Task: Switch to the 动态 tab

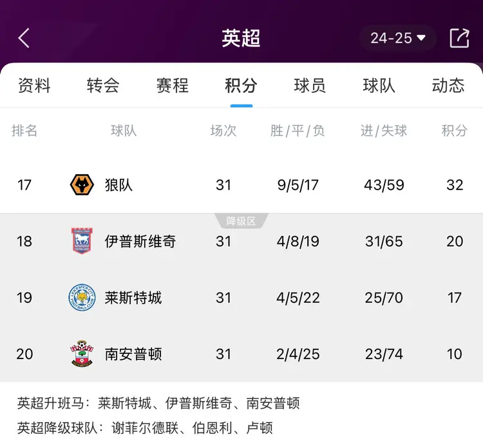Action: [x=448, y=86]
